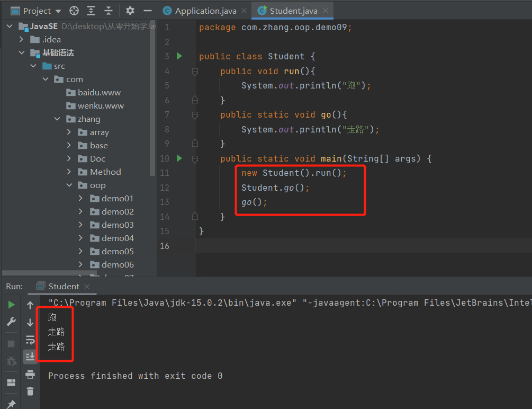Switch to Application.java tab
Viewport: 532px width, 409px height.
point(205,11)
